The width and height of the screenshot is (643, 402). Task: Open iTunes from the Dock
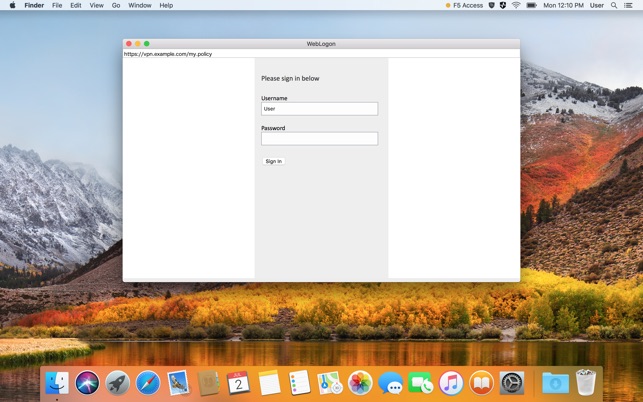[x=451, y=383]
